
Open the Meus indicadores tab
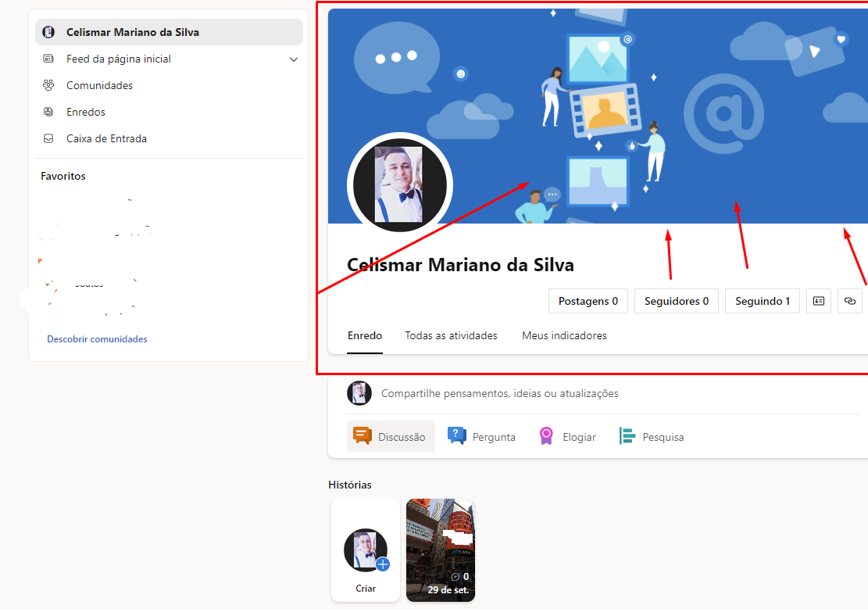tap(564, 335)
